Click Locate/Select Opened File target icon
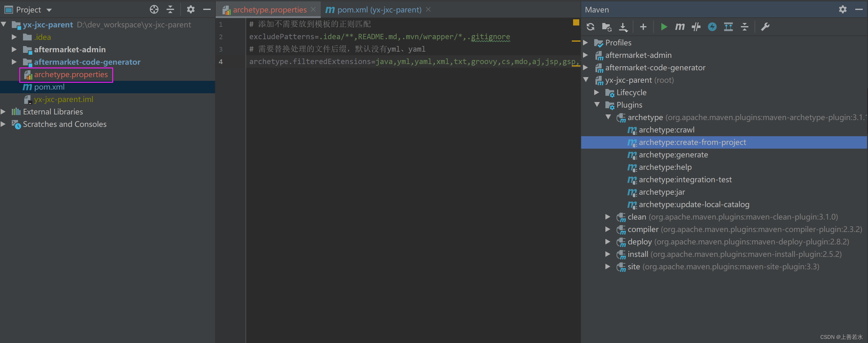Screen dimensions: 868x343 point(154,9)
